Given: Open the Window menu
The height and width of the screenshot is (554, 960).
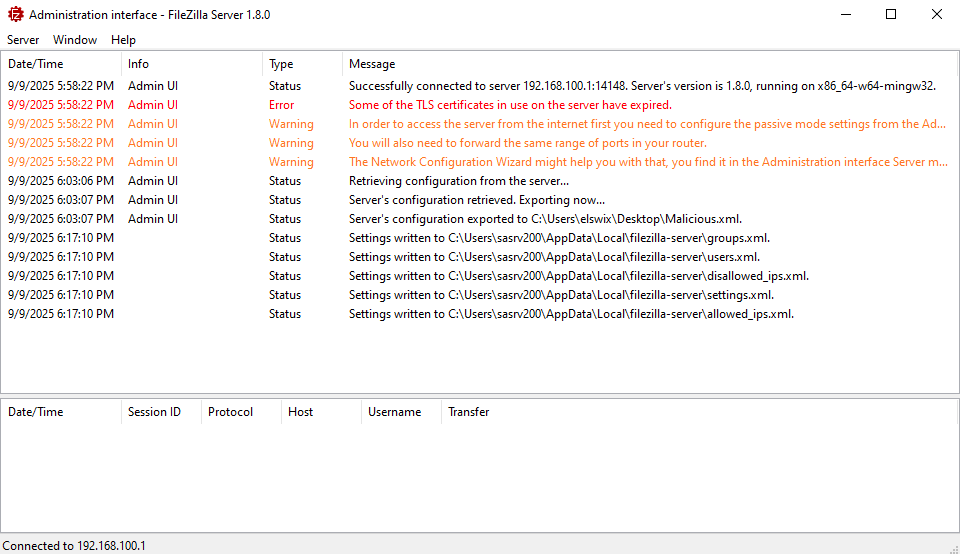Looking at the screenshot, I should coord(75,40).
